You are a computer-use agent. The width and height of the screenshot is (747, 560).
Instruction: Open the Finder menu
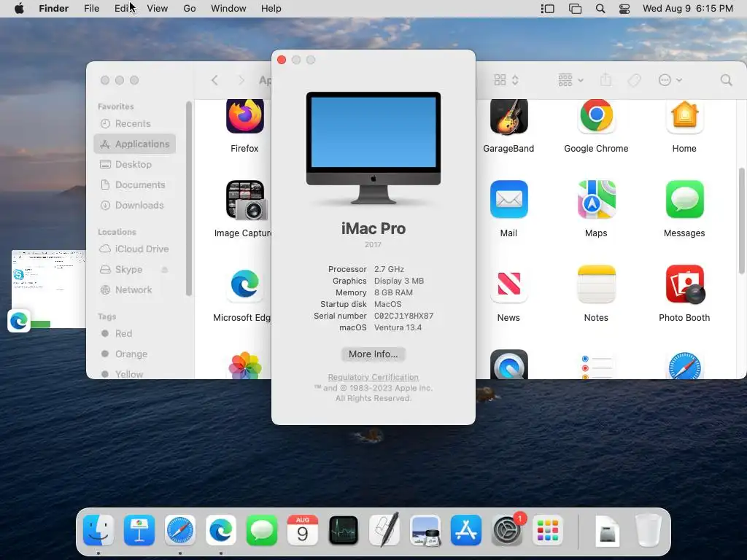click(54, 9)
